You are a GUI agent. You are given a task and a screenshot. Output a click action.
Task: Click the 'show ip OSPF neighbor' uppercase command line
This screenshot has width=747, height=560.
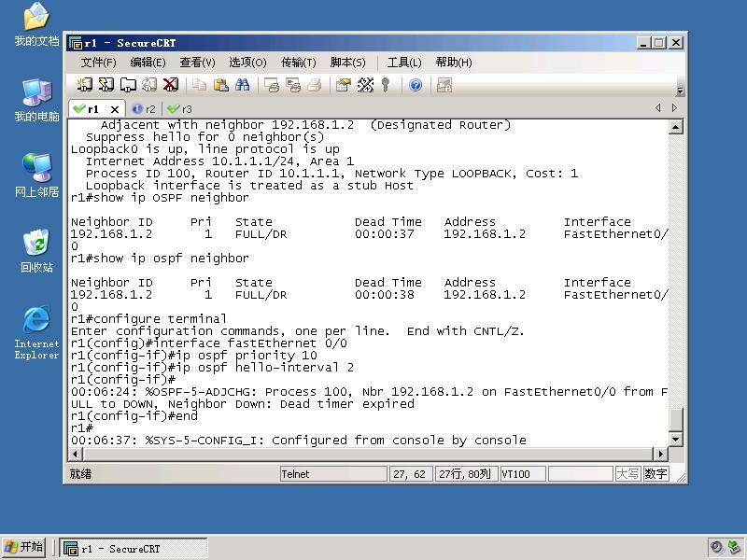(160, 198)
